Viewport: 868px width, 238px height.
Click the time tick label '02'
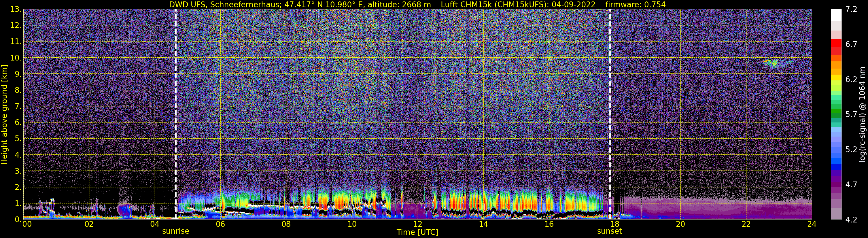89,224
